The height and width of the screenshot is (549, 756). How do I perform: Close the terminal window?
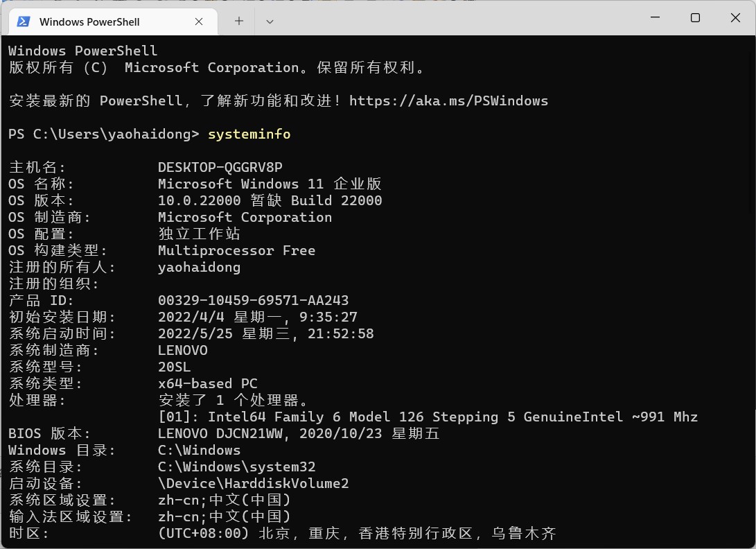click(x=735, y=17)
